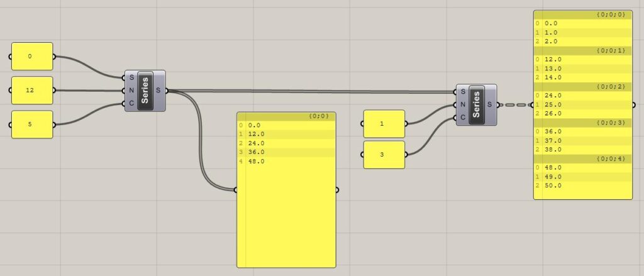Click the 14.0 row in tree panel

click(x=583, y=77)
